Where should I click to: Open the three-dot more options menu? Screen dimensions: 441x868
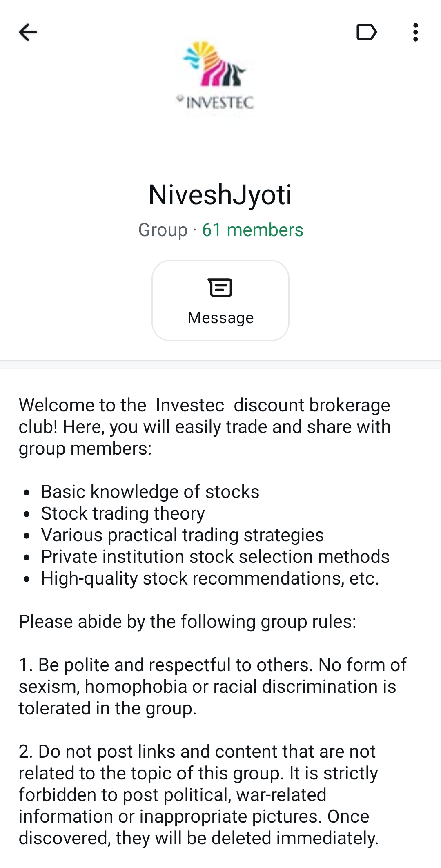pyautogui.click(x=415, y=32)
